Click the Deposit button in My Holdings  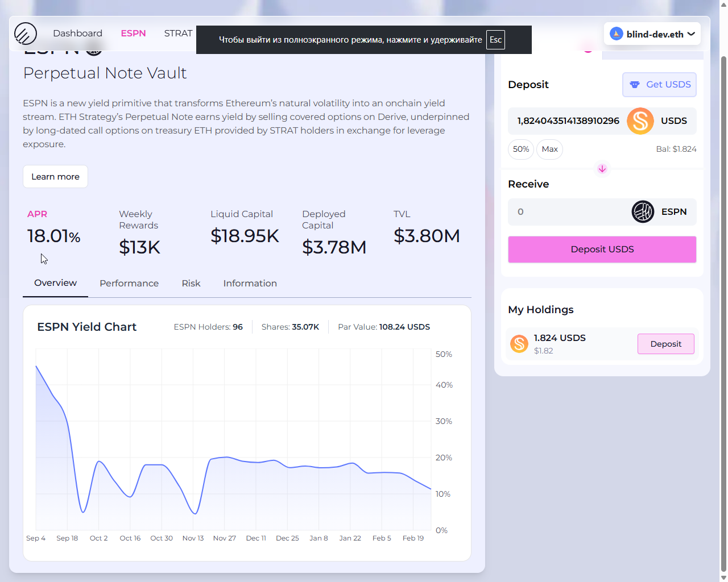[x=665, y=343]
